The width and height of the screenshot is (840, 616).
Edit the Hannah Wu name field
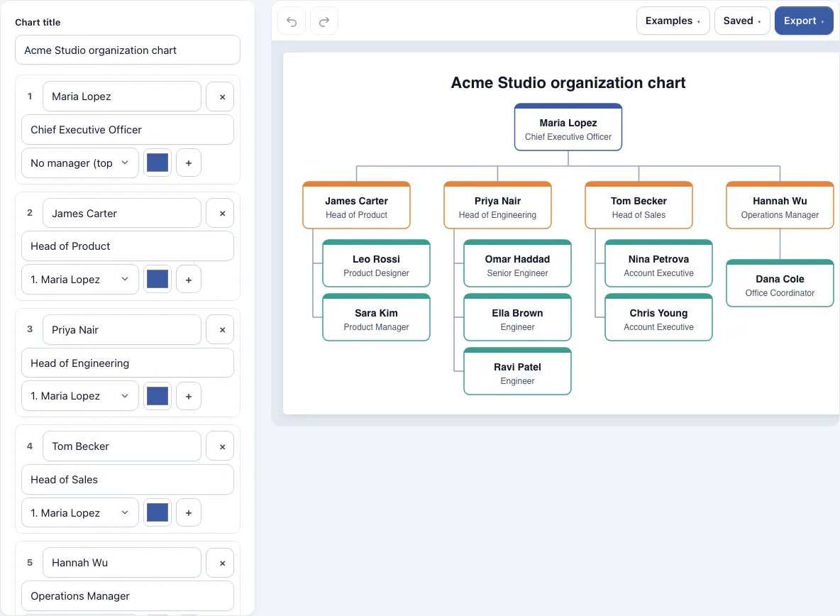[121, 563]
